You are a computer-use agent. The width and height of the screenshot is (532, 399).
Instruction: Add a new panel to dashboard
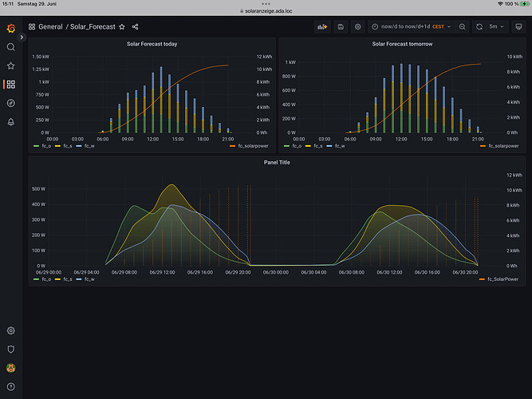click(x=322, y=26)
